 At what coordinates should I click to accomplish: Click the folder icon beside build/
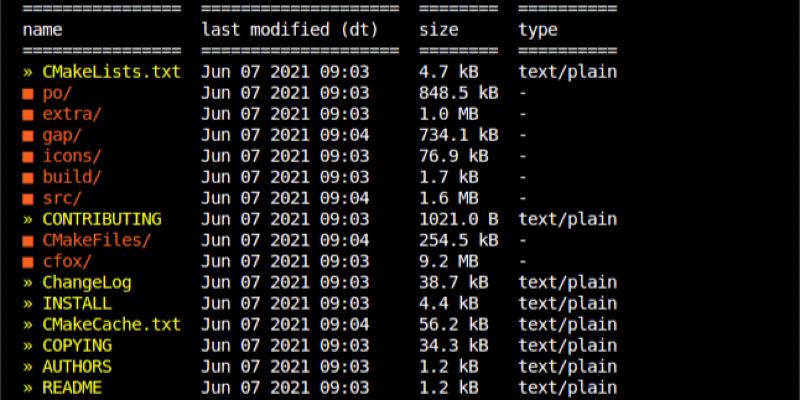point(28,177)
